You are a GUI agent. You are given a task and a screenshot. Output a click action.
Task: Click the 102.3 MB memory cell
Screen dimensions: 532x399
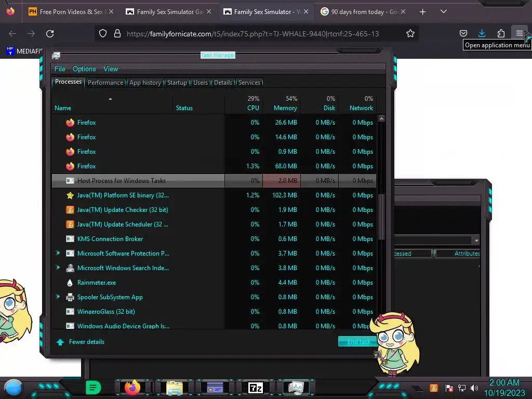282,195
